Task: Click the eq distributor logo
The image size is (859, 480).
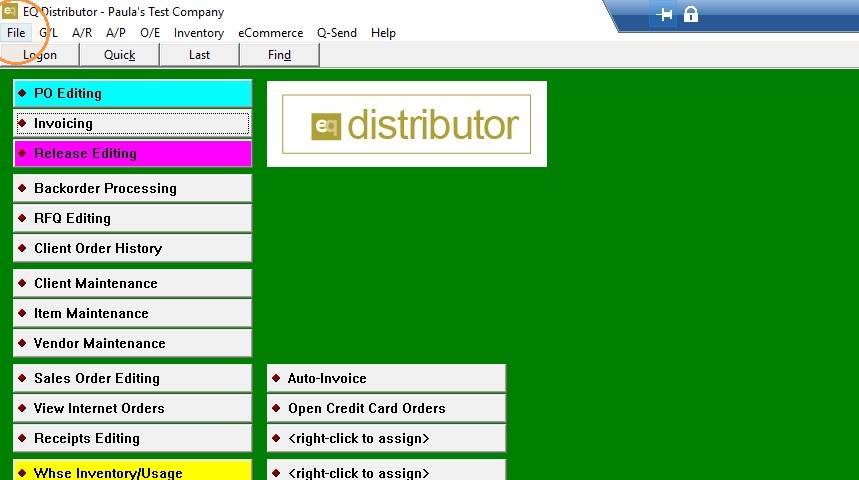Action: tap(406, 124)
